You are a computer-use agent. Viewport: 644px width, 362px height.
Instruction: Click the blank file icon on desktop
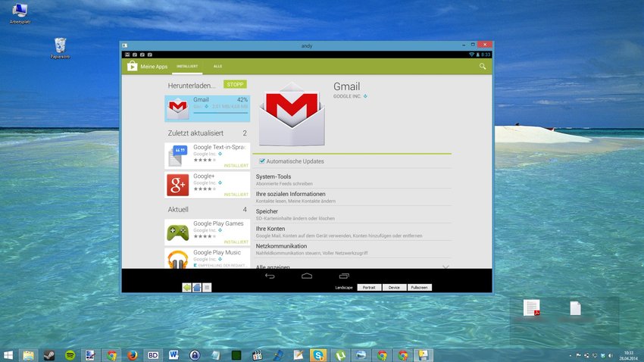pos(575,308)
